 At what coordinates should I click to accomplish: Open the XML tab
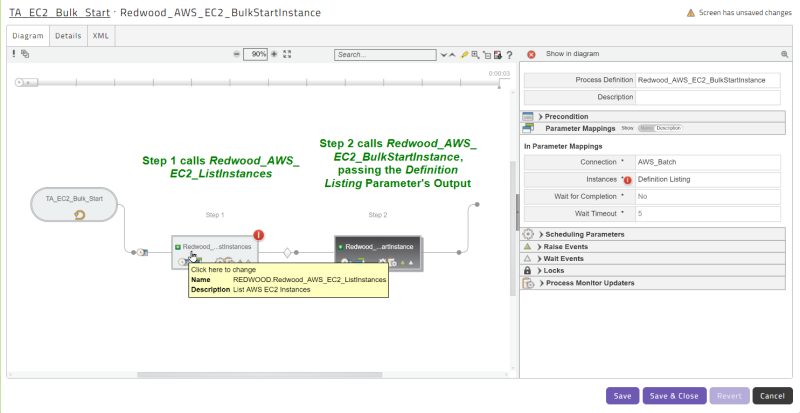pyautogui.click(x=101, y=36)
